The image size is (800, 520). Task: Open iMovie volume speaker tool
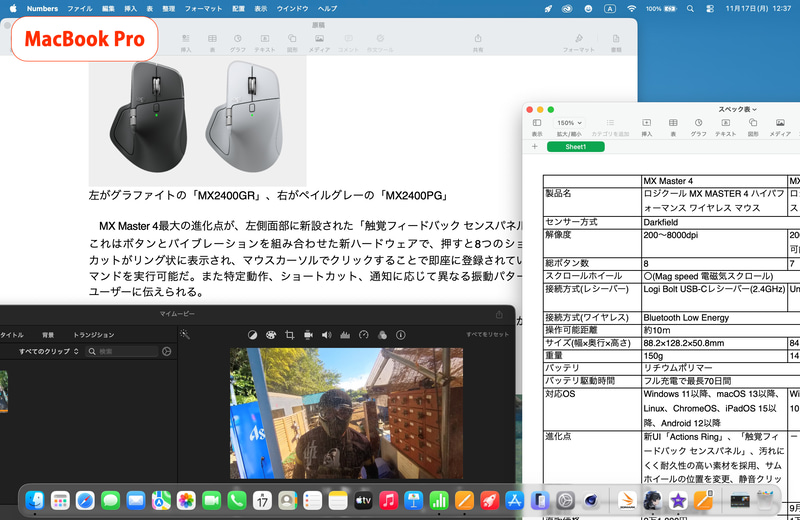pos(327,335)
